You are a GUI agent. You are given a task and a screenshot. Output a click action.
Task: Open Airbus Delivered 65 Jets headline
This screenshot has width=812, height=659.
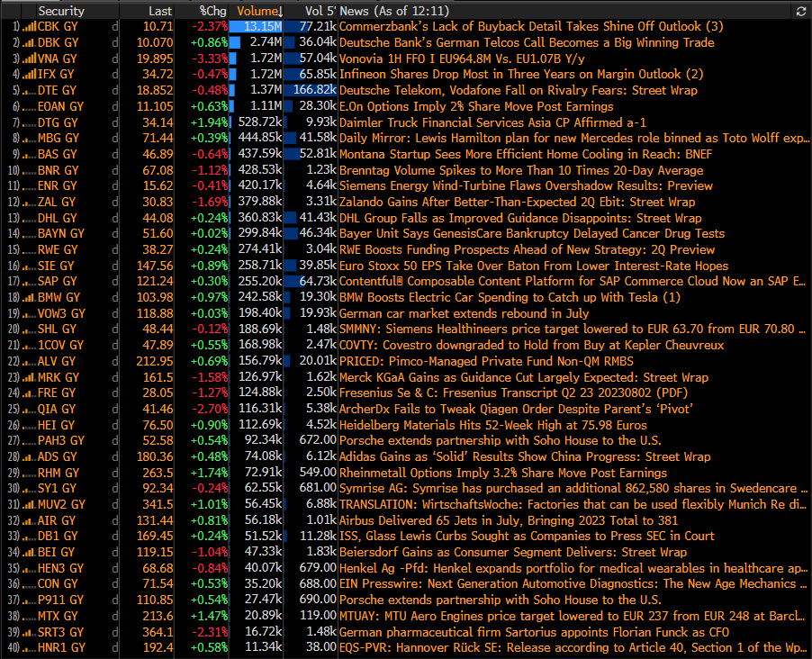point(508,520)
